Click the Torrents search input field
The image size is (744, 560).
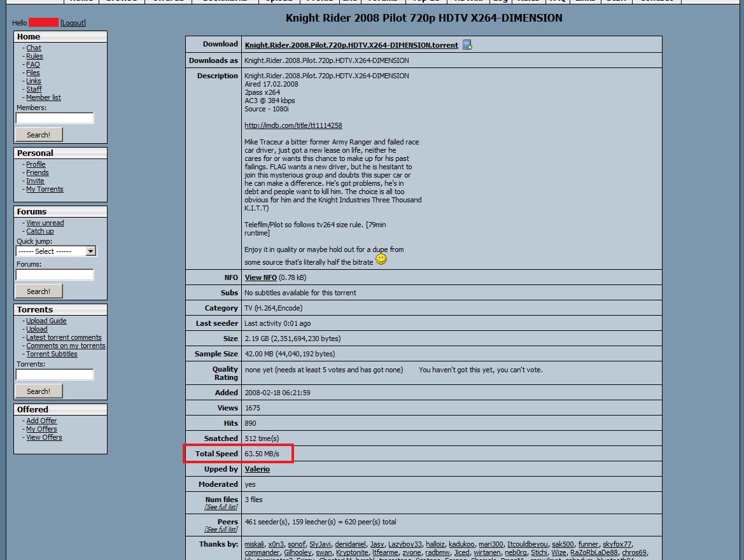click(55, 374)
